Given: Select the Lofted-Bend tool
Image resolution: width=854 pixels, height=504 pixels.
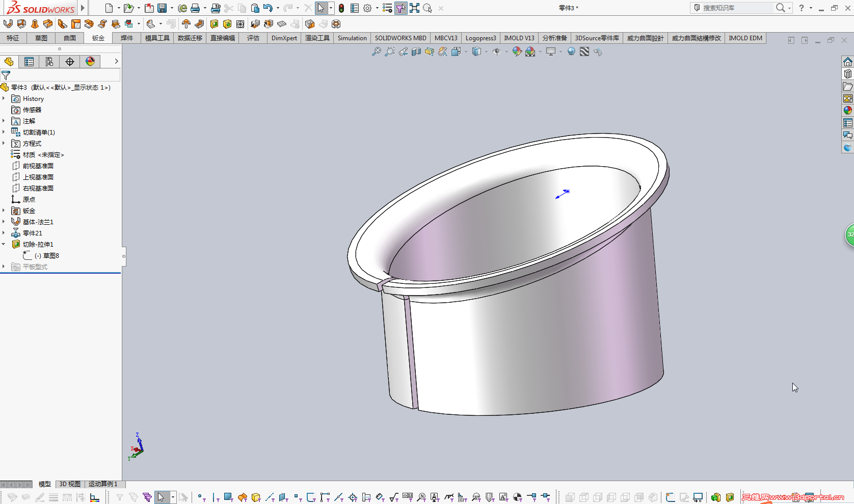Looking at the screenshot, I should 35,24.
